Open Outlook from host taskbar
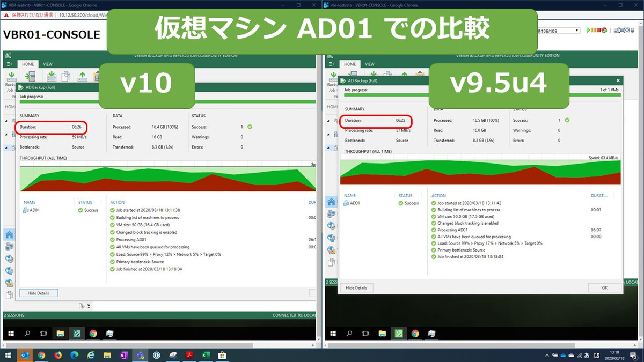Viewport: 644px width, 362px height. point(25,355)
